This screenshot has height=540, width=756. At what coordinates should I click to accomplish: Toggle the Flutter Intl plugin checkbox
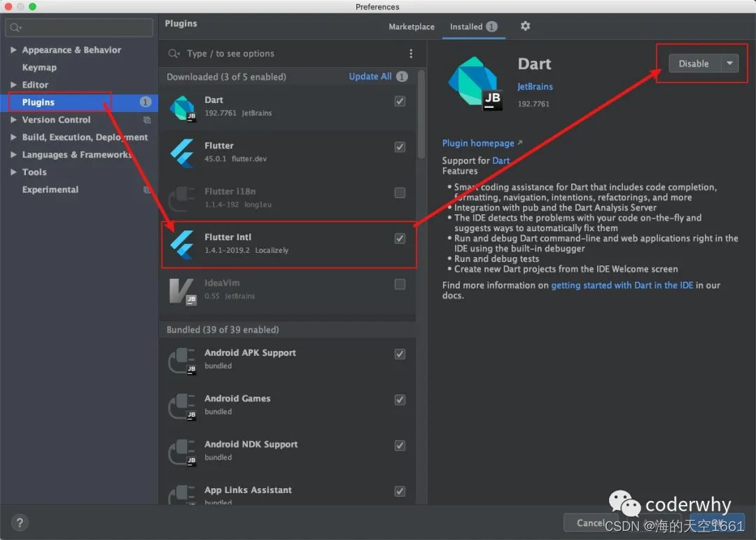[x=400, y=238]
